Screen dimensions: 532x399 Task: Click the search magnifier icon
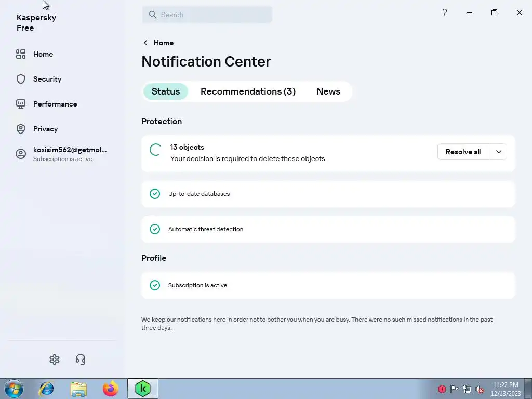(x=153, y=15)
